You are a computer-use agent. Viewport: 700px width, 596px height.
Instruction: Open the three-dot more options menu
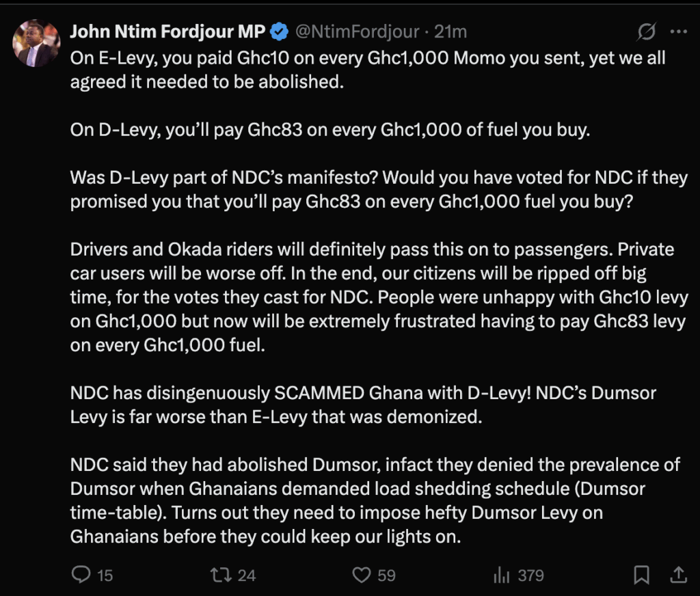[x=678, y=31]
